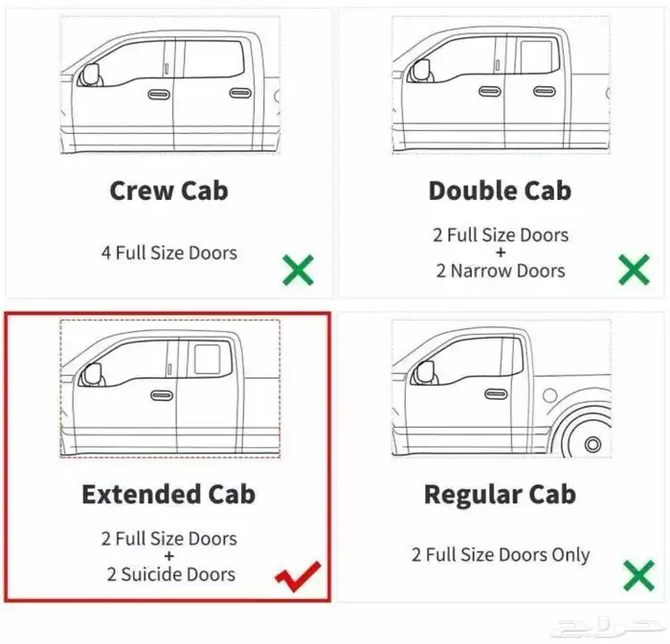Click the Regular Cab heading
This screenshot has width=670, height=644.
coord(500,495)
